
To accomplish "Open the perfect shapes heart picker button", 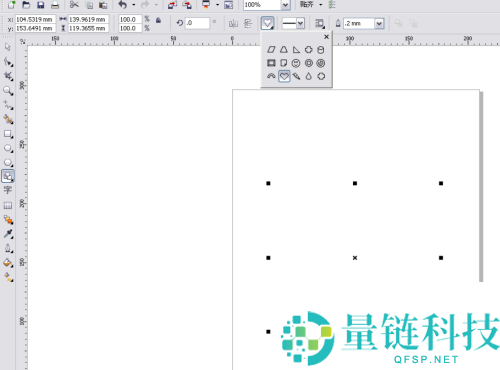I will point(267,23).
